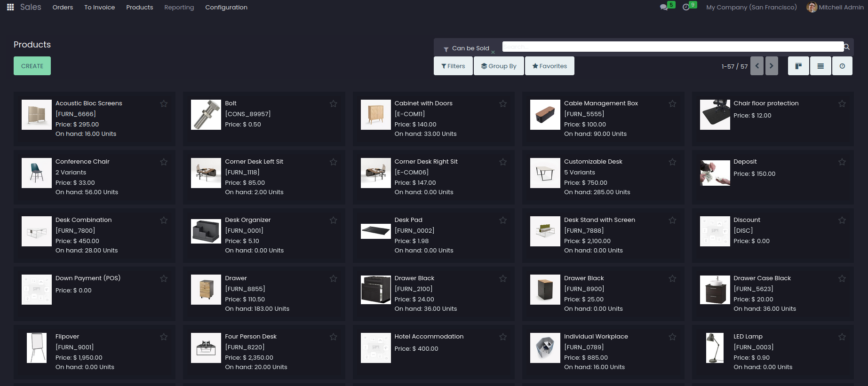Viewport: 868px width, 386px height.
Task: Go to previous page of products
Action: click(757, 66)
